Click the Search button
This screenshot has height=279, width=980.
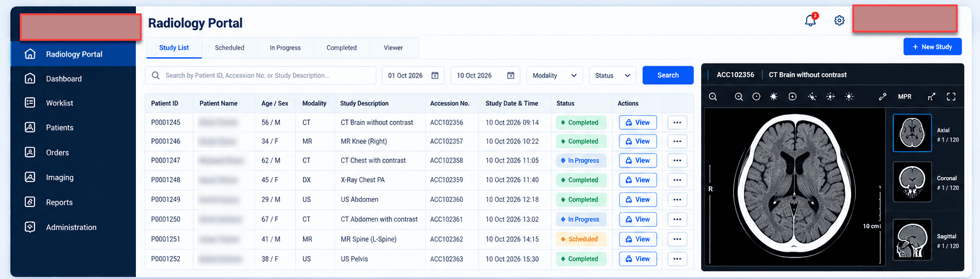coord(668,75)
